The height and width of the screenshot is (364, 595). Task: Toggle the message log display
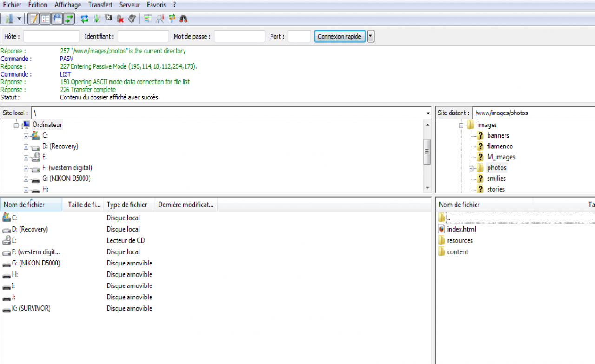[x=33, y=19]
